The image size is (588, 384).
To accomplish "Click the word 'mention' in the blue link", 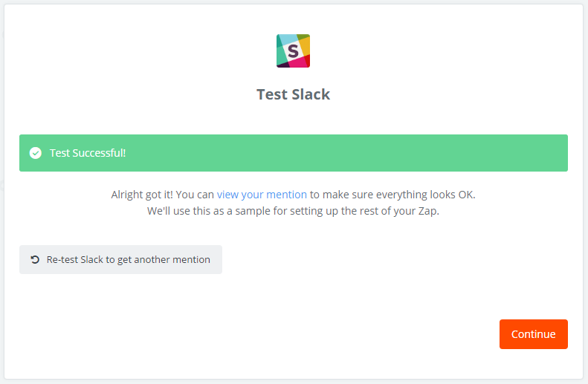I will [x=286, y=195].
